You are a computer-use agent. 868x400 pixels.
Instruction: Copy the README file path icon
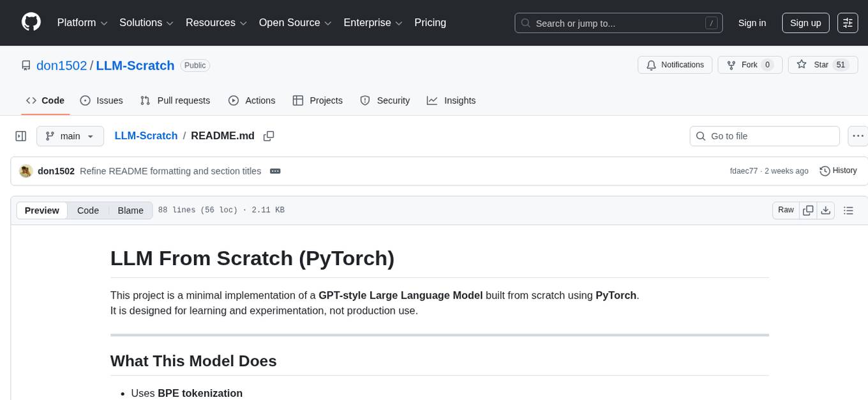[269, 135]
